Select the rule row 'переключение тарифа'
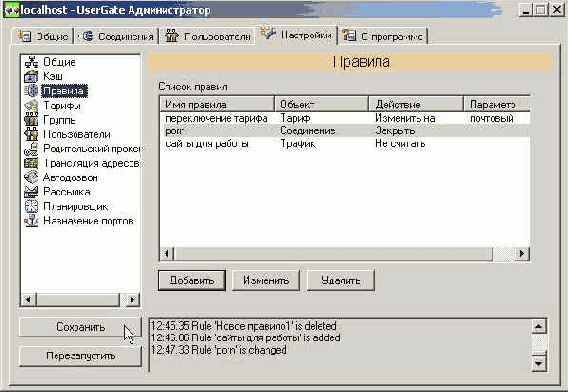 [345, 118]
